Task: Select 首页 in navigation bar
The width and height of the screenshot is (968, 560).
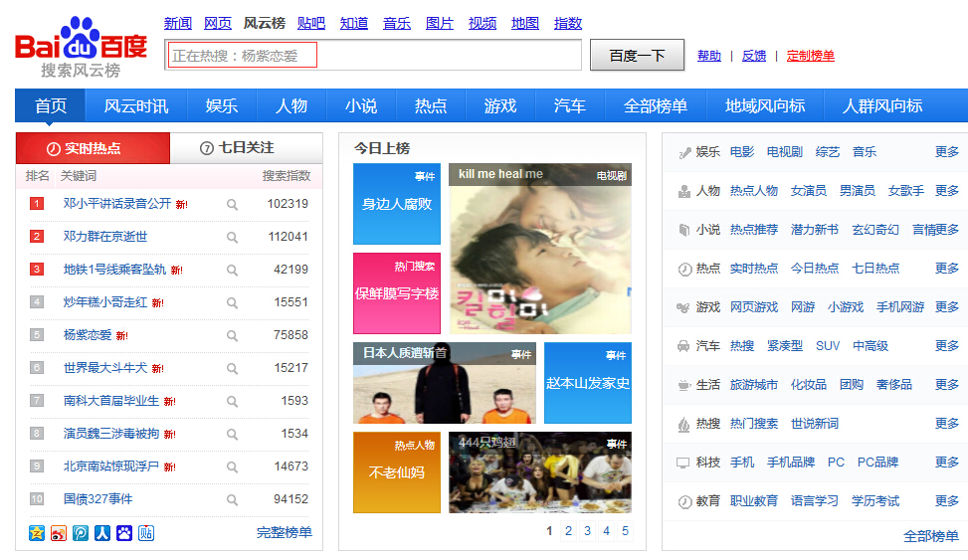Action: (x=51, y=106)
